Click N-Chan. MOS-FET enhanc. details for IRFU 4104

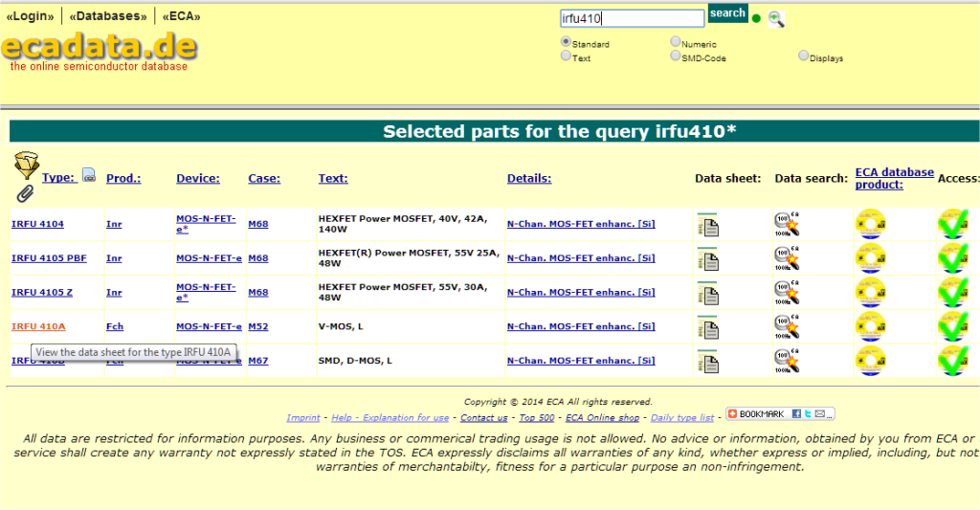(581, 224)
